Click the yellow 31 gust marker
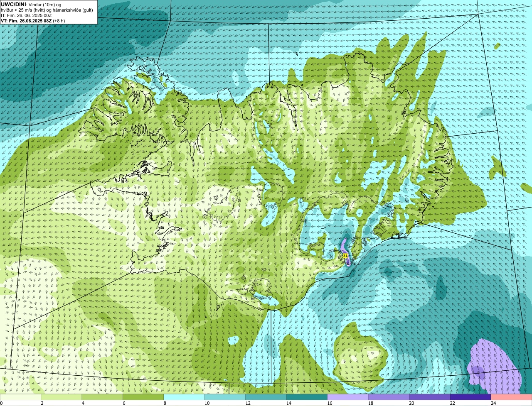Image resolution: width=532 pixels, height=406 pixels. [345, 256]
